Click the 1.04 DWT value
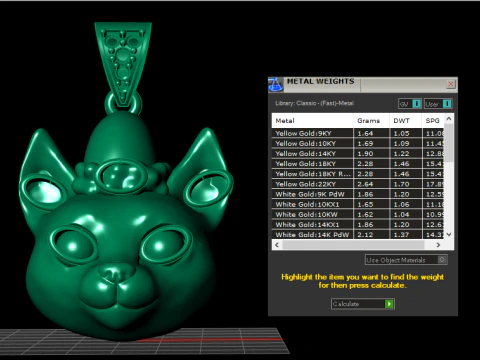 coord(401,215)
